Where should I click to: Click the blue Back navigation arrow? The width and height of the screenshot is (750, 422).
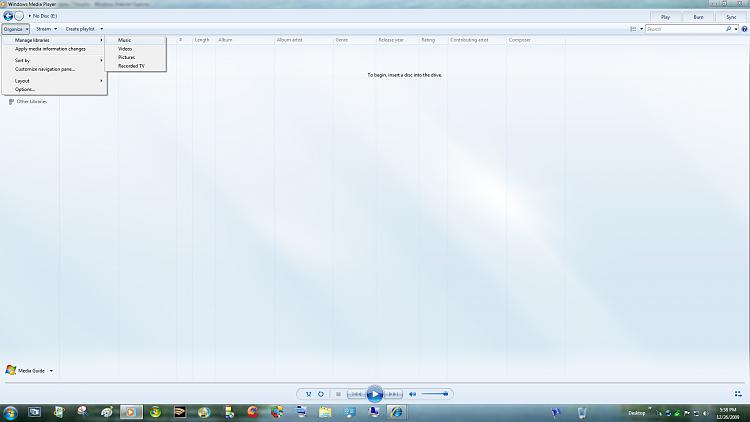pos(8,16)
